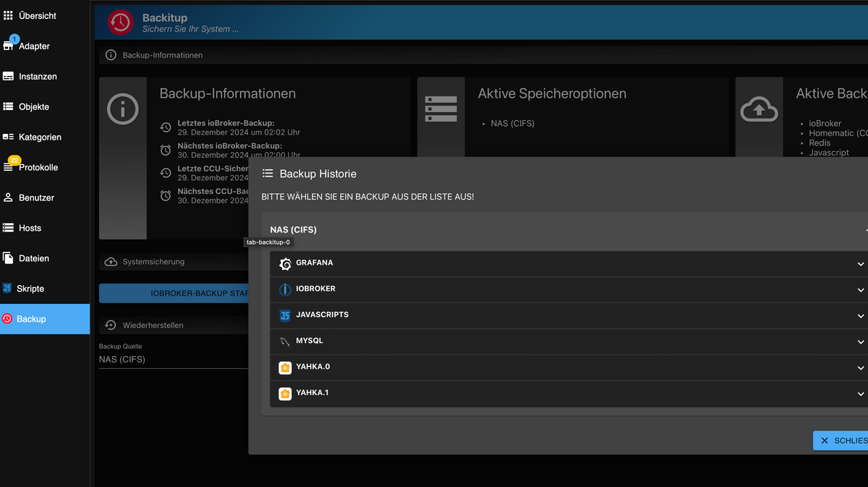This screenshot has height=487, width=868.
Task: Close the Backup Historie dialog
Action: pos(841,440)
